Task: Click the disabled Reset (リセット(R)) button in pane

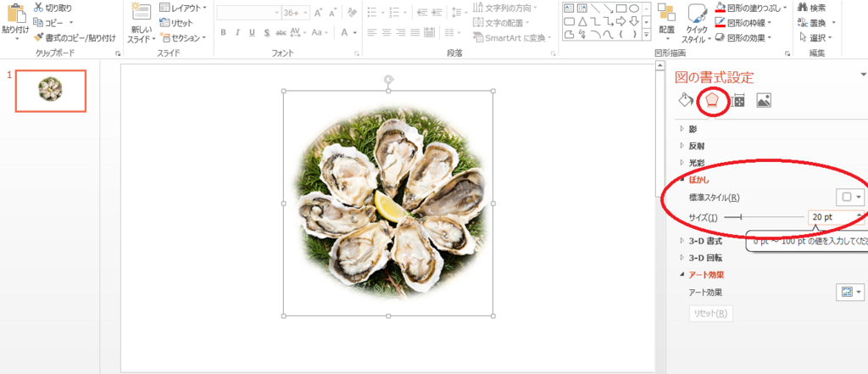Action: click(711, 313)
